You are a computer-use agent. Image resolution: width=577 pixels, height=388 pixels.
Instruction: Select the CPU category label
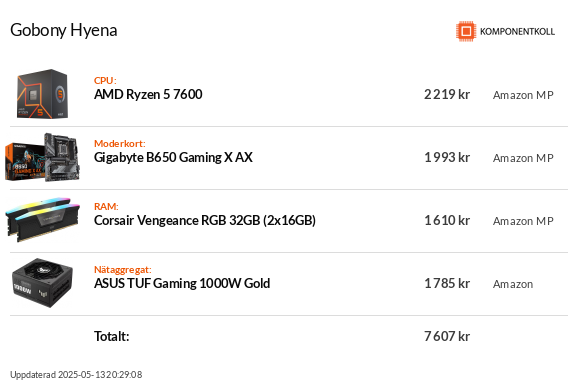105,80
